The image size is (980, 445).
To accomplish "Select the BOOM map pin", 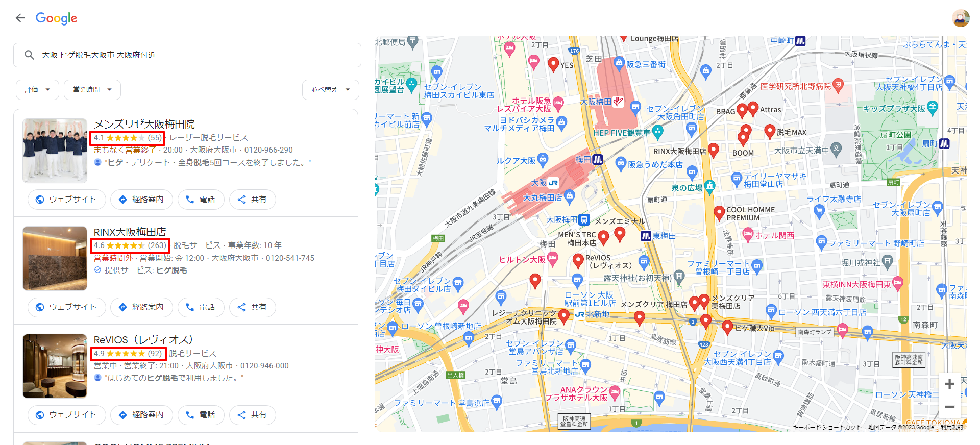I will coord(743,138).
